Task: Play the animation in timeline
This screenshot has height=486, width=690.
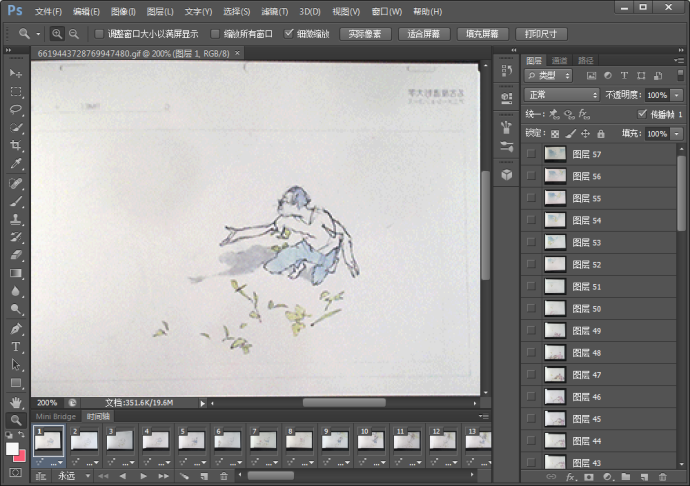Action: click(143, 476)
